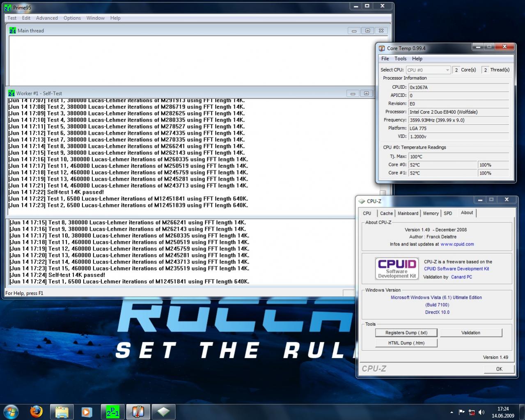Viewport: 525px width, 420px height.
Task: Click Core #0 temperature 52°C field
Action: pyautogui.click(x=443, y=165)
